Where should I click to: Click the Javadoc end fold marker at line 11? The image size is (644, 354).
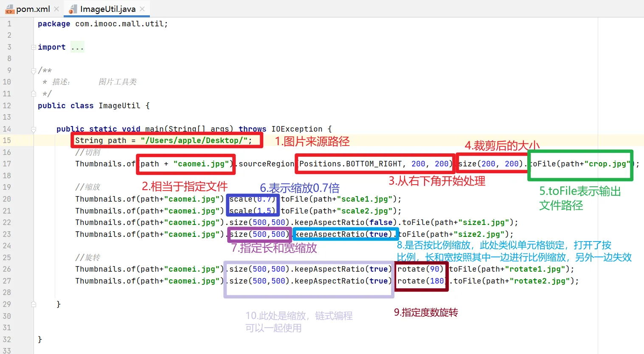pyautogui.click(x=34, y=94)
